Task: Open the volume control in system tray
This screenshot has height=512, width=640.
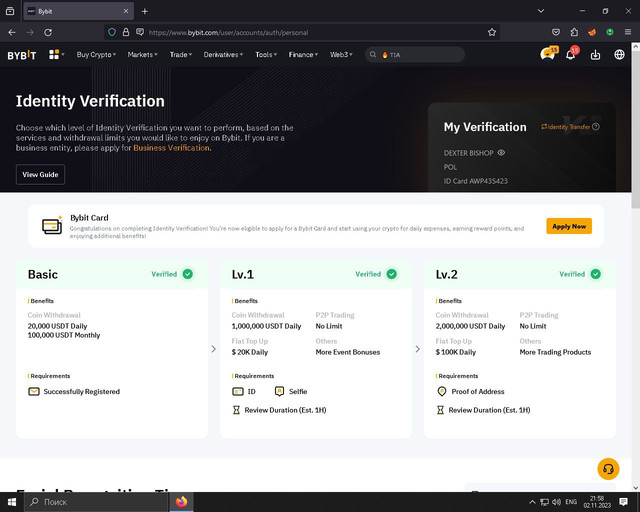Action: point(556,502)
